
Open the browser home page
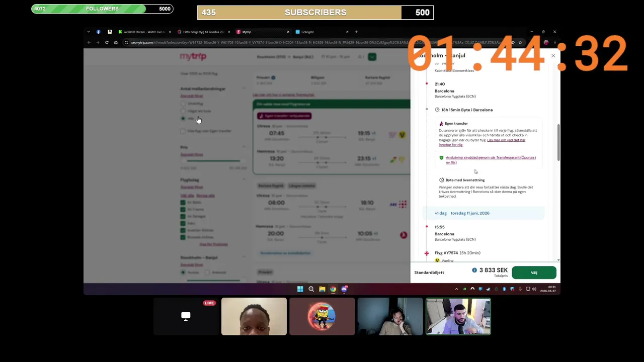(x=116, y=42)
